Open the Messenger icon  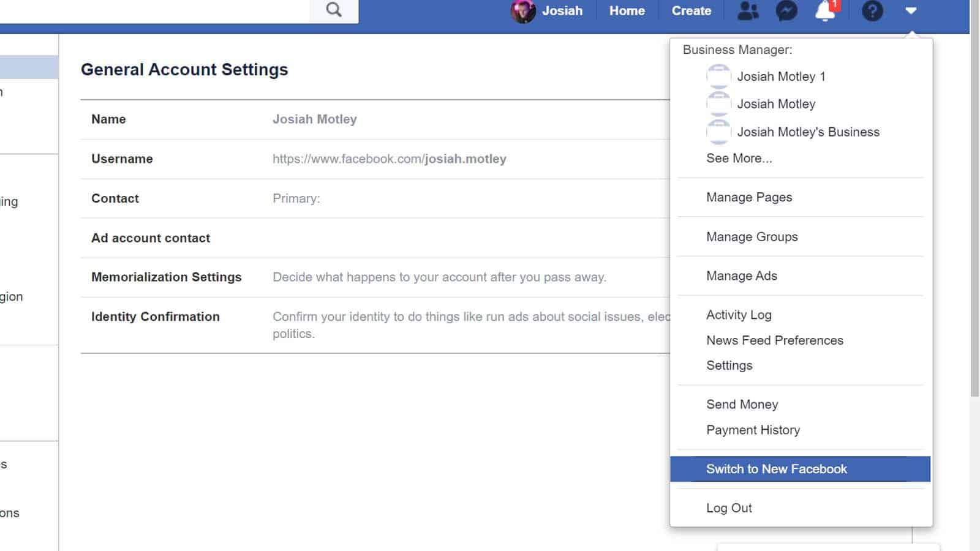786,10
